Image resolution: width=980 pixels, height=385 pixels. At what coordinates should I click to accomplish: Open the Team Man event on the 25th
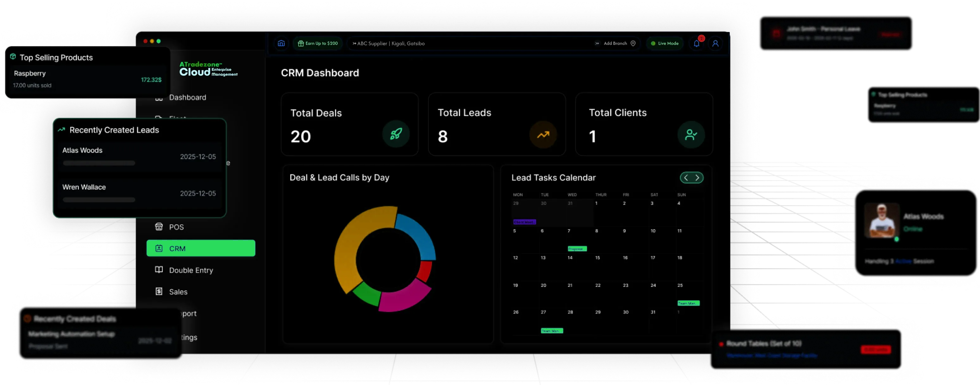[688, 303]
